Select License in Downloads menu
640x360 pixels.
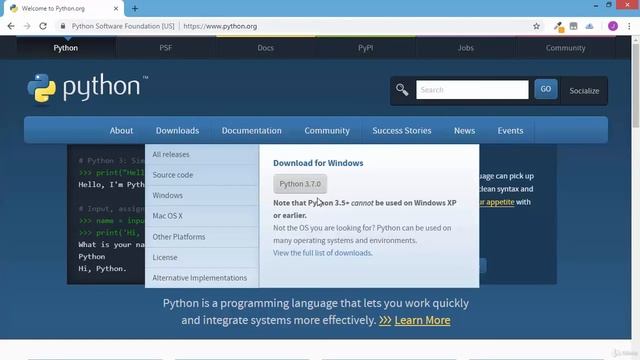coord(202,257)
